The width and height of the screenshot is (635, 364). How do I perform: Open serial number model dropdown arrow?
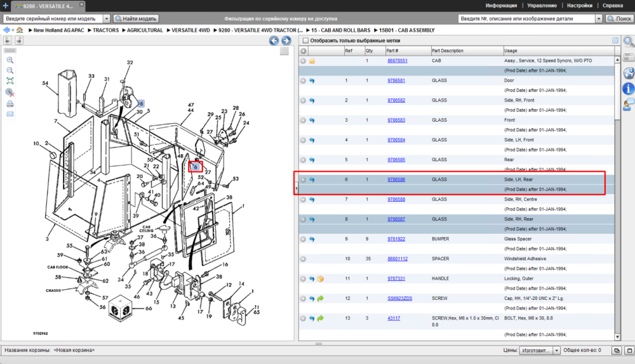coord(107,18)
